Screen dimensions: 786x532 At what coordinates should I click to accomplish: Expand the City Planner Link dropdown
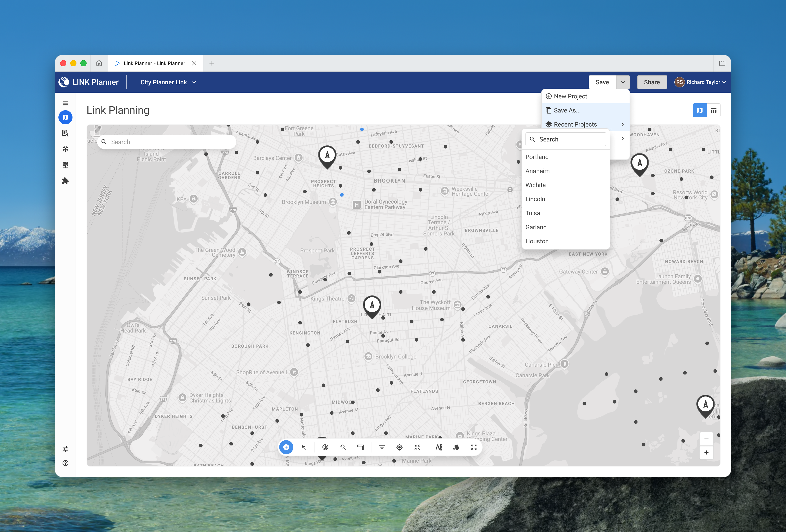[168, 82]
